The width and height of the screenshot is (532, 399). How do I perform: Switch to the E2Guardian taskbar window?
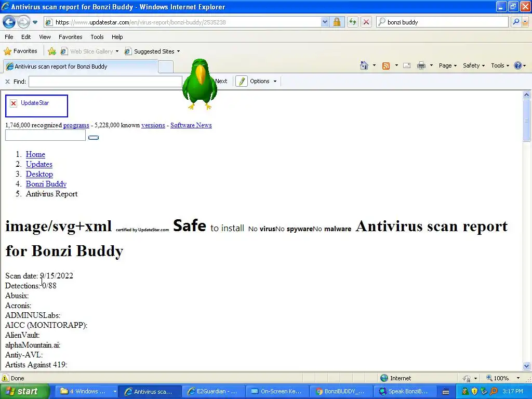coord(212,391)
